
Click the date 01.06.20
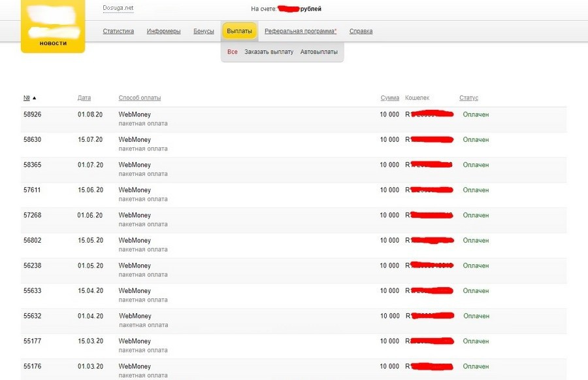(x=90, y=215)
